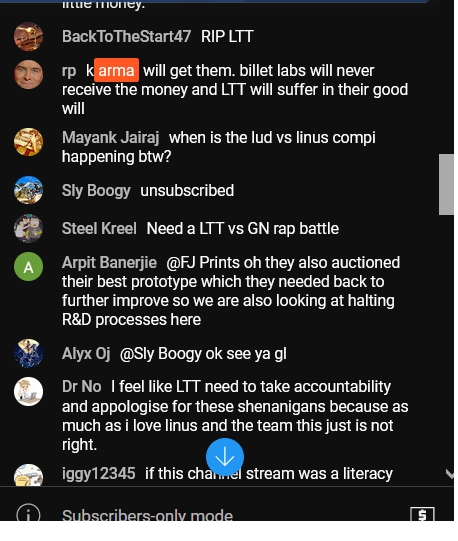Image resolution: width=458 pixels, height=541 pixels.
Task: Click the Dr No author name
Action: [81, 386]
